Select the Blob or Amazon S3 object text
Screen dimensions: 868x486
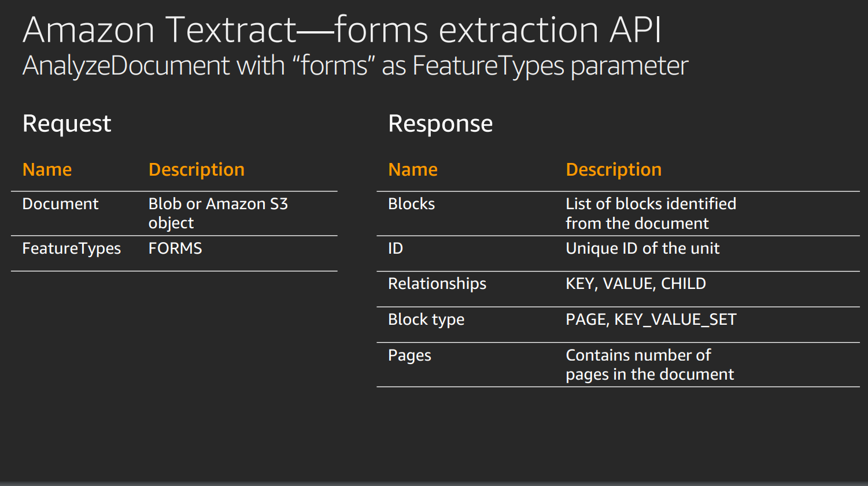click(x=219, y=213)
